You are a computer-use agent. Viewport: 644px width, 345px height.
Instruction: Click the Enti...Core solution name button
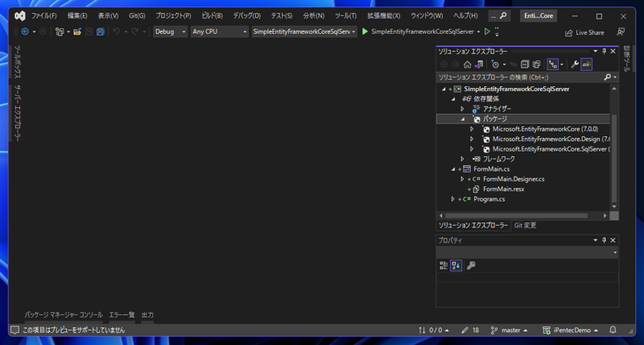tap(539, 16)
